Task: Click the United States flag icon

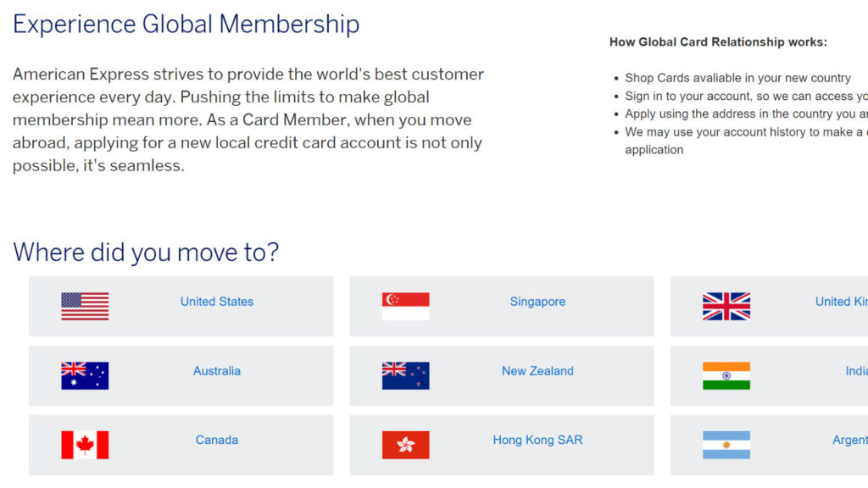Action: [84, 305]
